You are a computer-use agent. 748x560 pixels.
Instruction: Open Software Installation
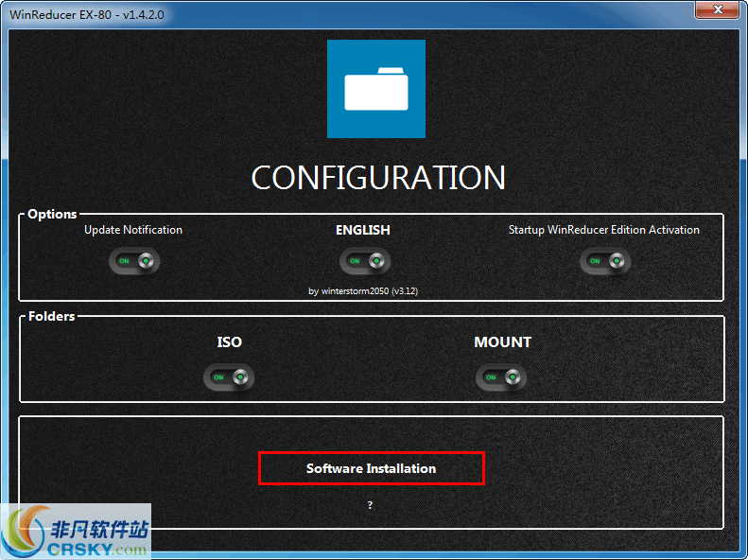click(x=371, y=468)
